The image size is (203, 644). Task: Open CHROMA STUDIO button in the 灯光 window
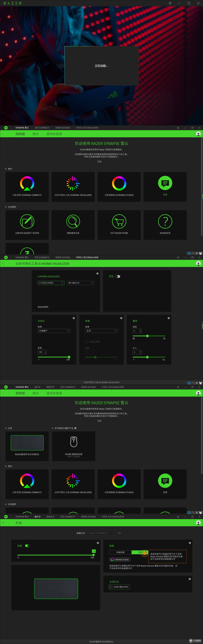pyautogui.click(x=120, y=560)
